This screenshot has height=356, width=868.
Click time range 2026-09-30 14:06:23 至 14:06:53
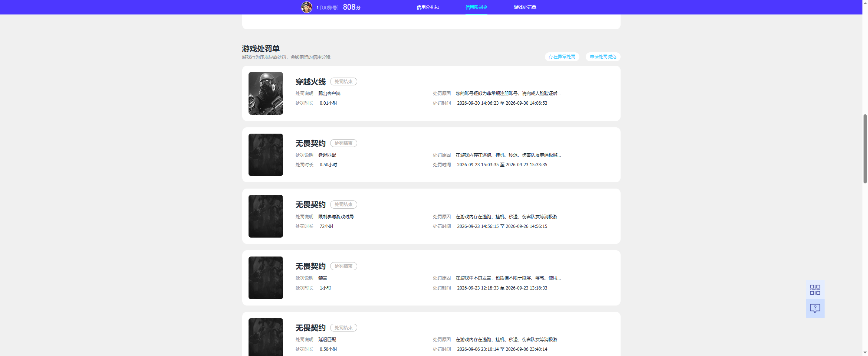(502, 103)
